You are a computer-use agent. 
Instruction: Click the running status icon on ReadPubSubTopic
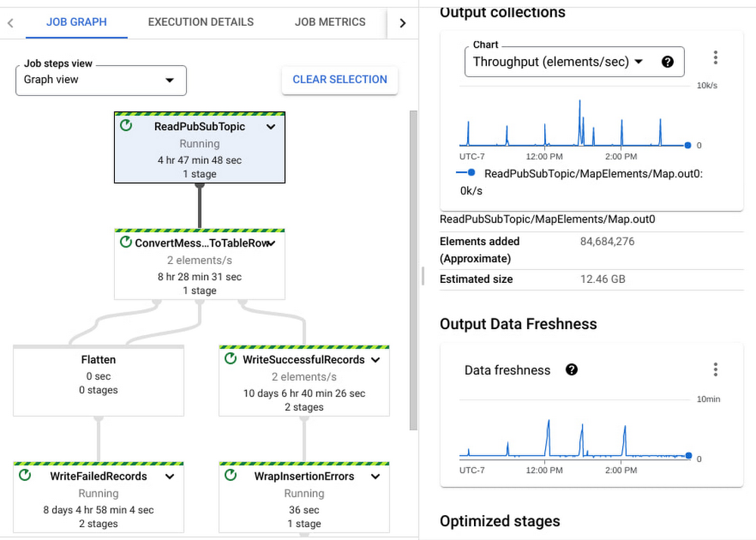click(126, 126)
